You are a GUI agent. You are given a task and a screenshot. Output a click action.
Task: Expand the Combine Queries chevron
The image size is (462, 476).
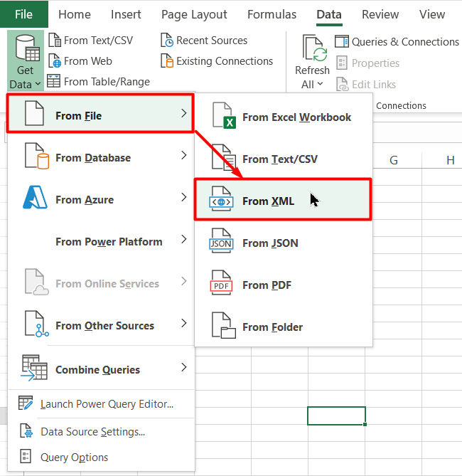click(x=184, y=367)
